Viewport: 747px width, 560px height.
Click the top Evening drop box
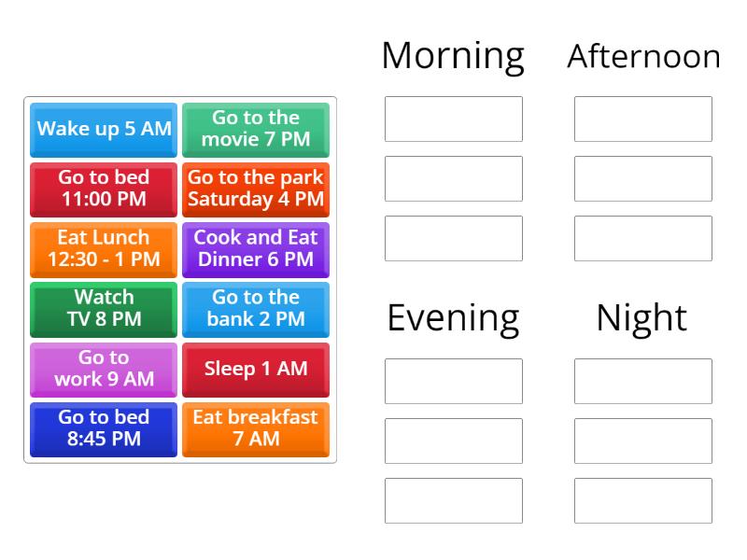pos(454,381)
